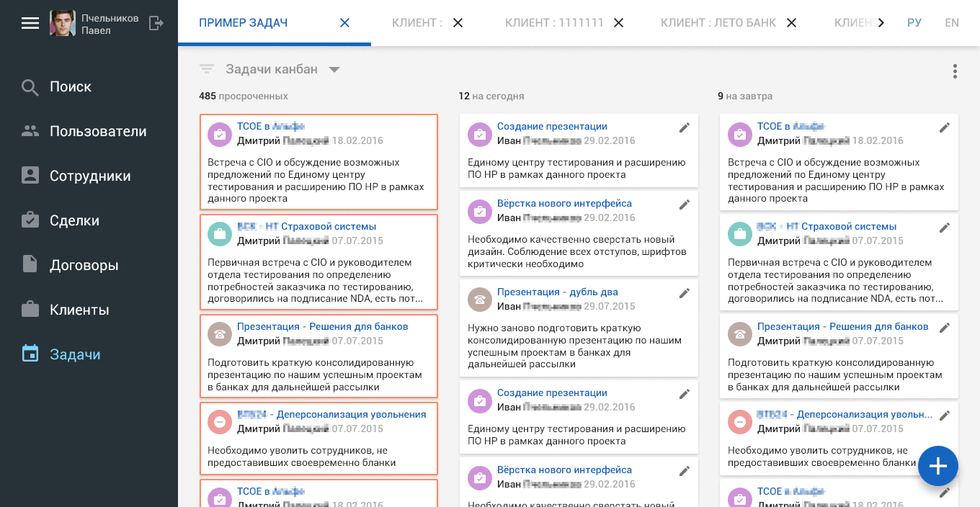Image resolution: width=980 pixels, height=507 pixels.
Task: Open the Сделки section
Action: (x=76, y=220)
